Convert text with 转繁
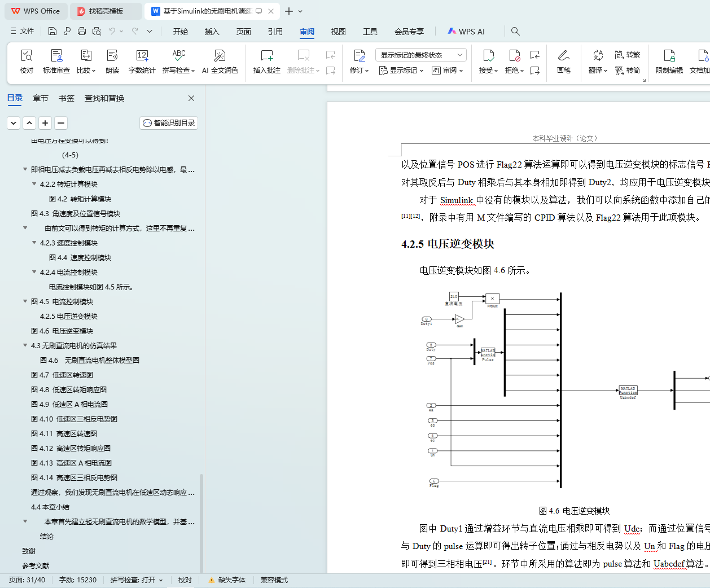The width and height of the screenshot is (710, 588). 628,55
